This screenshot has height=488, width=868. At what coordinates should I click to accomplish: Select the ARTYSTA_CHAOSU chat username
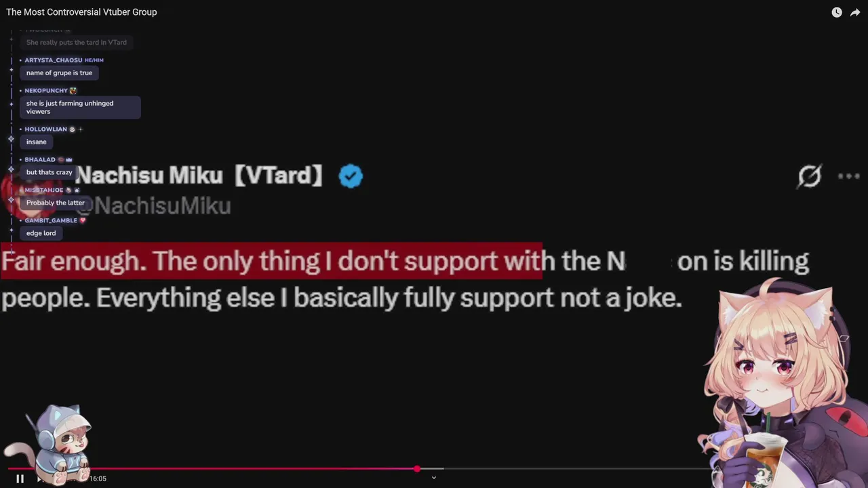click(54, 60)
